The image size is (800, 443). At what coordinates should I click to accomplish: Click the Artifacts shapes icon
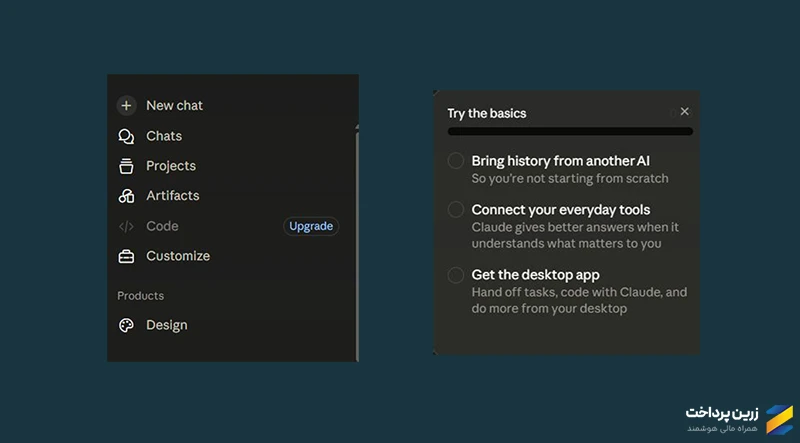click(x=126, y=196)
